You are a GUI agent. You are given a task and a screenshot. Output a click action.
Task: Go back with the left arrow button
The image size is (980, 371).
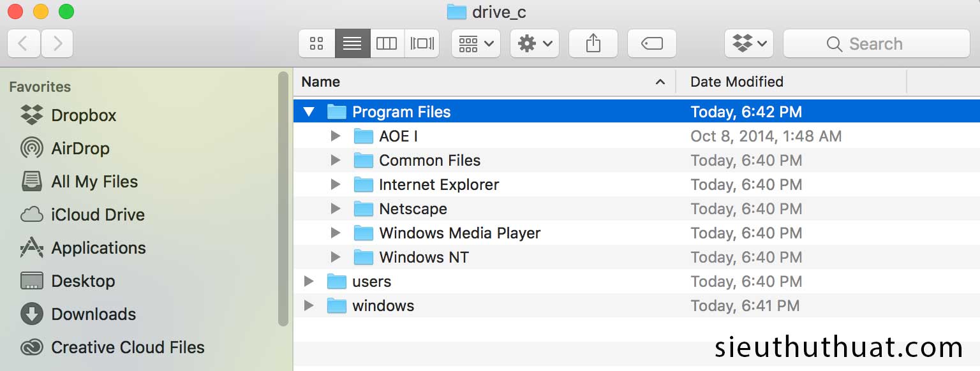coord(24,43)
